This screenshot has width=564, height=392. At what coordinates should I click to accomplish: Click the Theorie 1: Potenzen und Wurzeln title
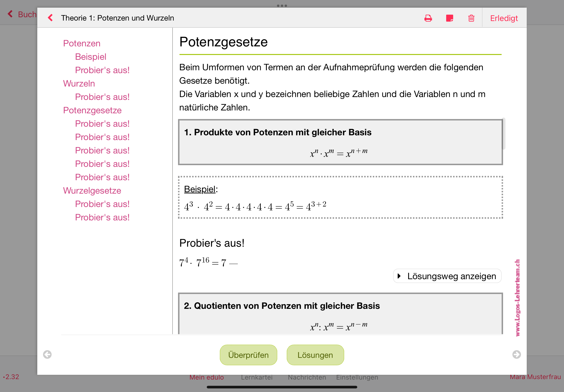click(117, 18)
